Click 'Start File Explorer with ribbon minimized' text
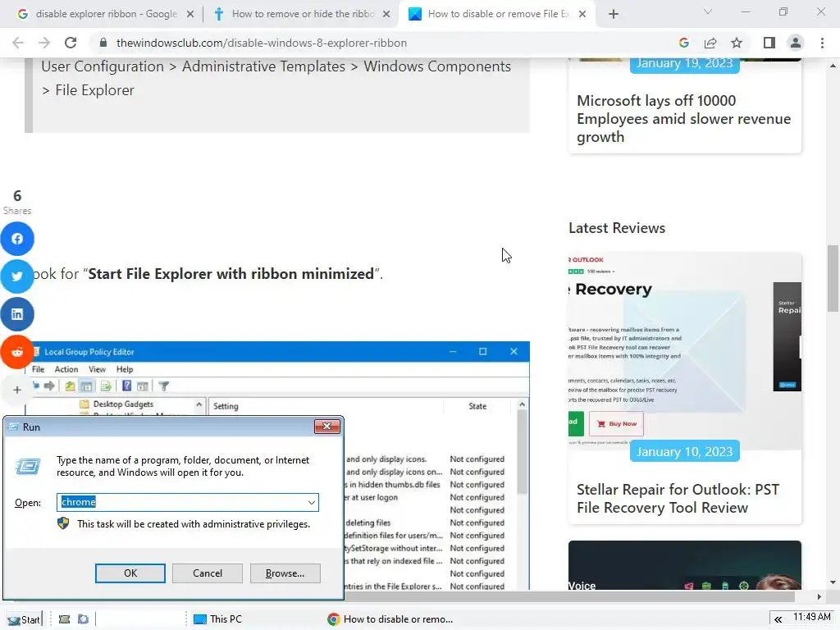840x630 pixels. coord(231,274)
